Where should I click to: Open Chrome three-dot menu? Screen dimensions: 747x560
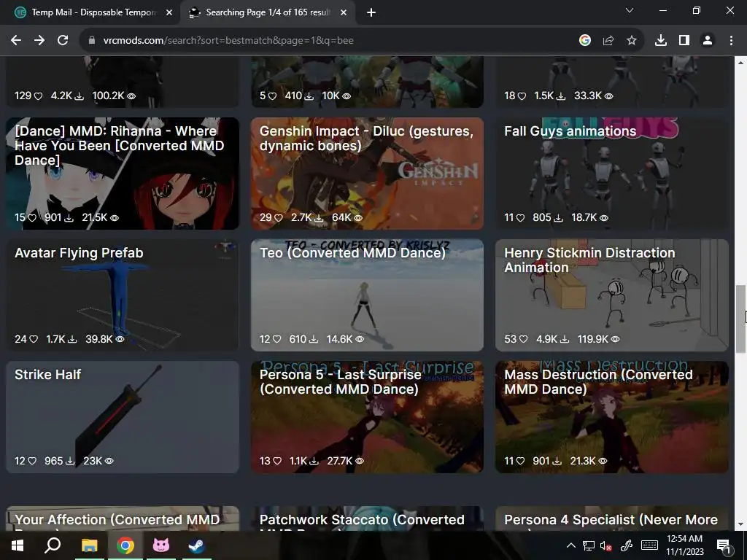coord(731,41)
